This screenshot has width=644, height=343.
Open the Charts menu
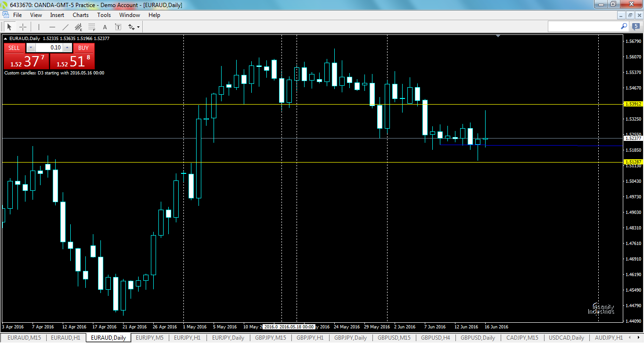click(x=80, y=15)
